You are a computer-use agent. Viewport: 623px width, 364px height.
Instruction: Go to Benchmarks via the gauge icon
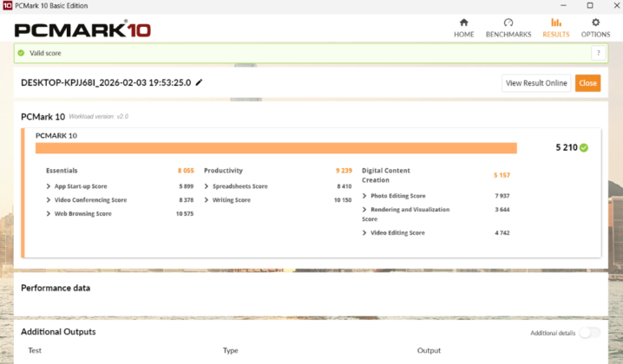tap(508, 23)
